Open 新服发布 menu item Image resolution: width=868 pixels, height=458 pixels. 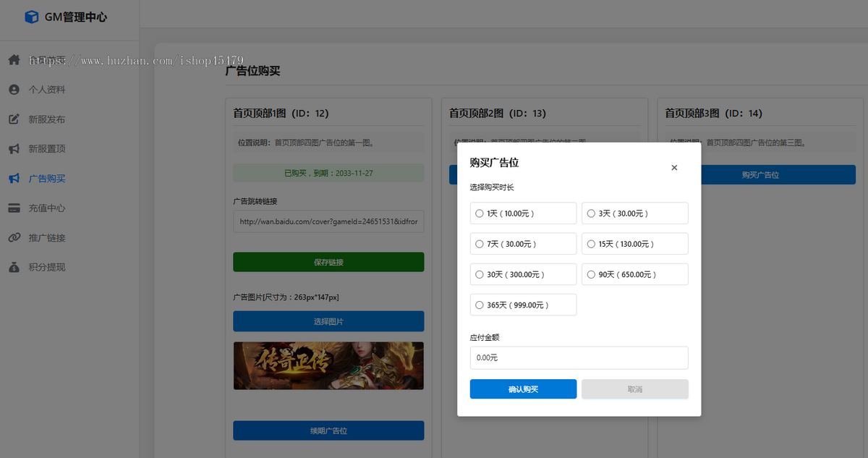(47, 119)
